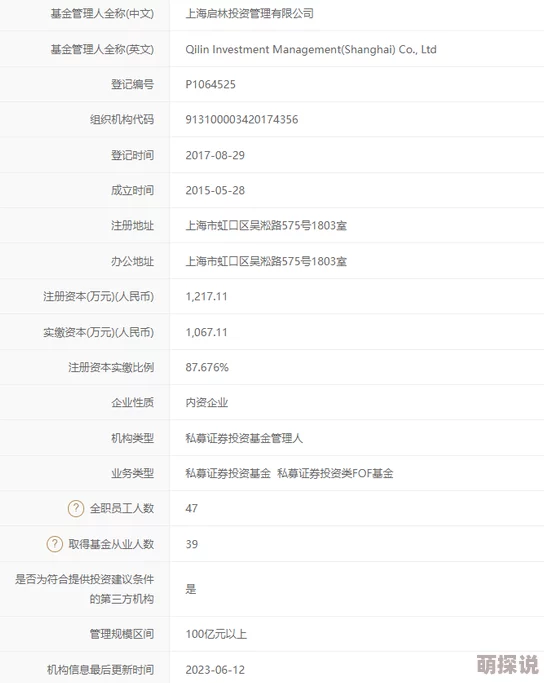Image resolution: width=544 pixels, height=683 pixels.
Task: Click scale range 100亿元以上
Action: point(216,634)
